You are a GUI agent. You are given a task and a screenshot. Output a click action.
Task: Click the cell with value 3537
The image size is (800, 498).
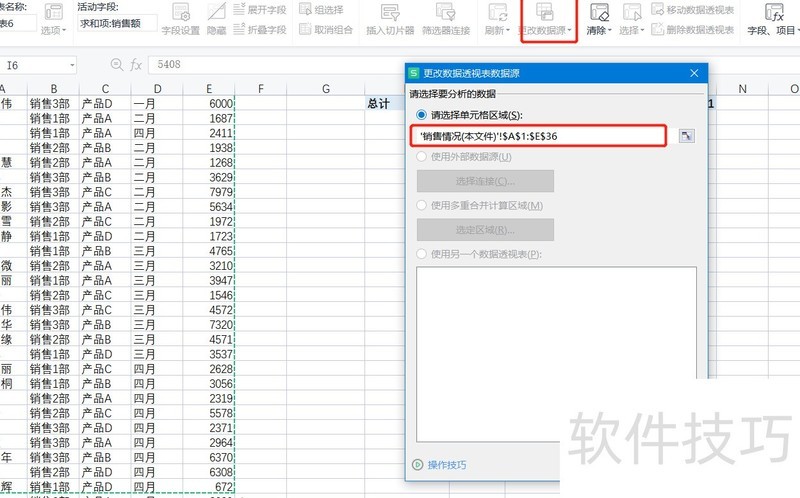point(209,354)
